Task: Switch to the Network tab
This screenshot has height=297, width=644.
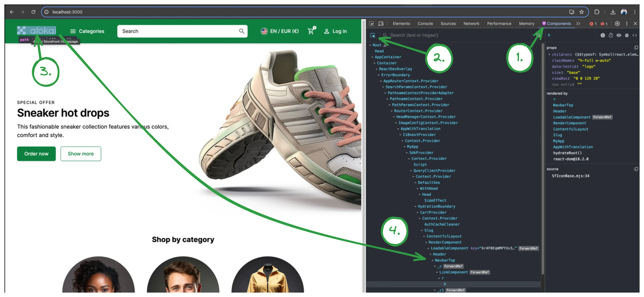Action: pyautogui.click(x=471, y=24)
